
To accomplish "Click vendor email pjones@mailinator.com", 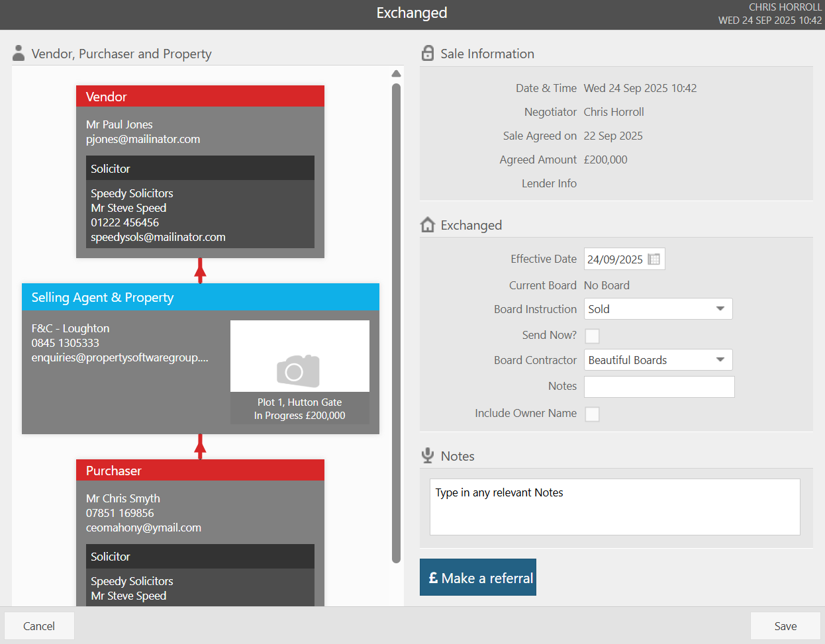I will [x=143, y=139].
